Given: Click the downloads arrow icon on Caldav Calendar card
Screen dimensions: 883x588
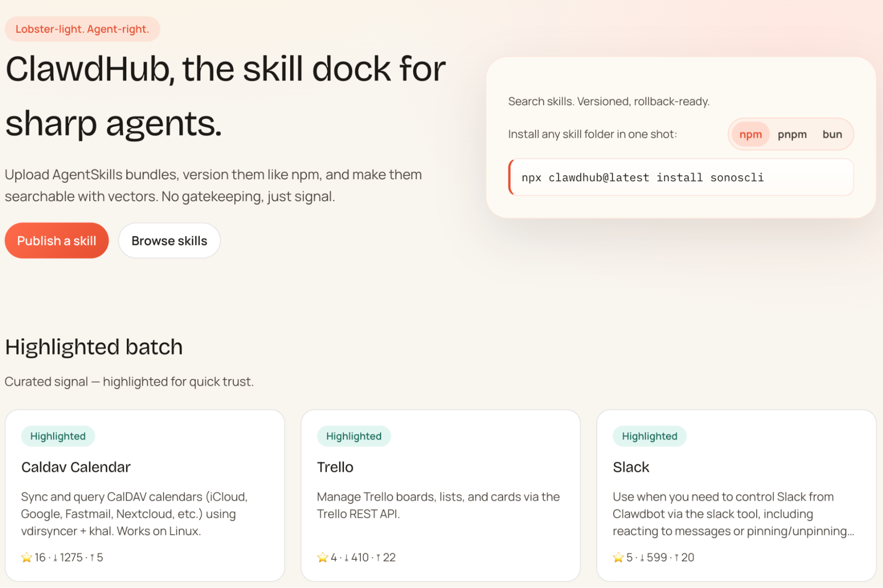Looking at the screenshot, I should 55,557.
